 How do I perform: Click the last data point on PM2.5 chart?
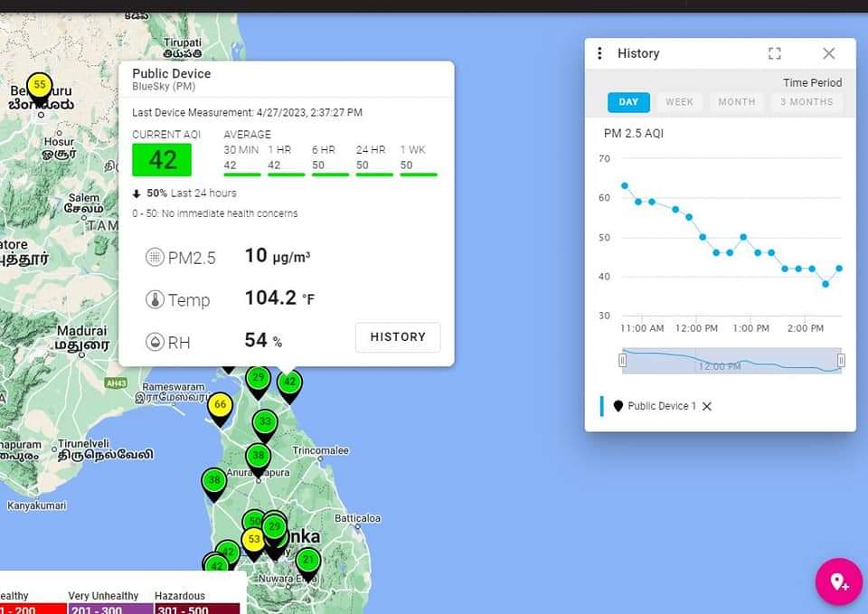(x=839, y=269)
